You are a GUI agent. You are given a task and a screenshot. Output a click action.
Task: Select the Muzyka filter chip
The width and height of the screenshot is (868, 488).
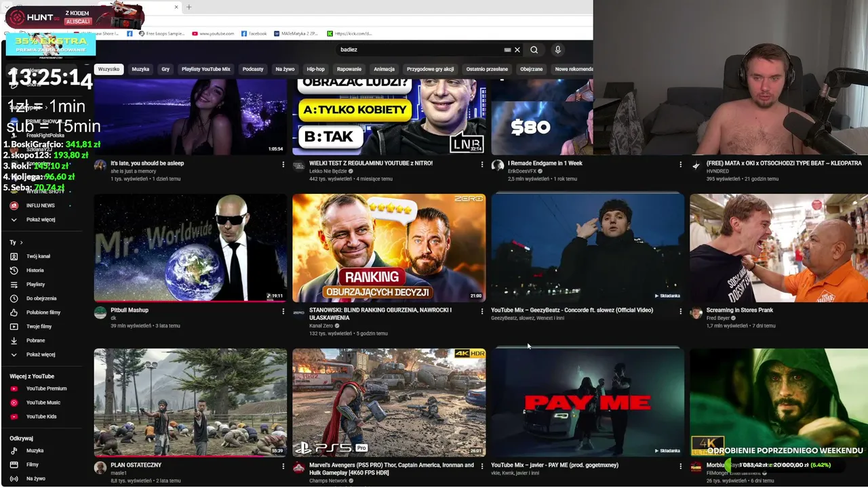[x=140, y=69]
